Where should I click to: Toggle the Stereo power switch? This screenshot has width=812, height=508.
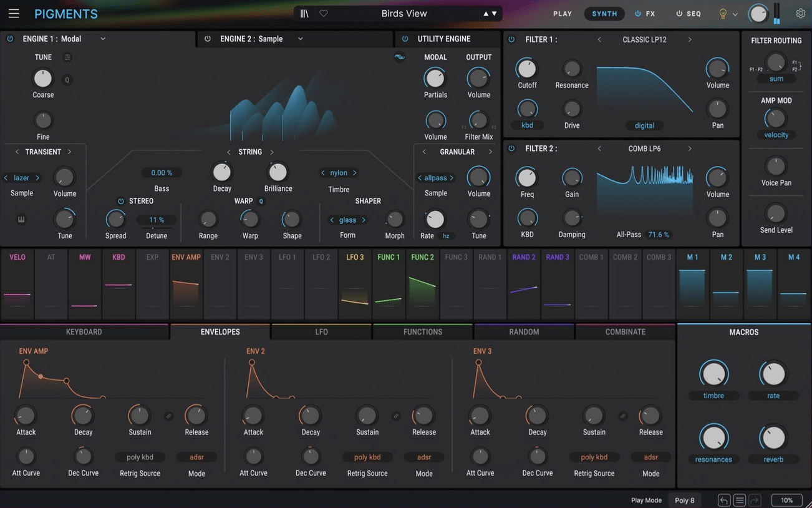pos(121,201)
